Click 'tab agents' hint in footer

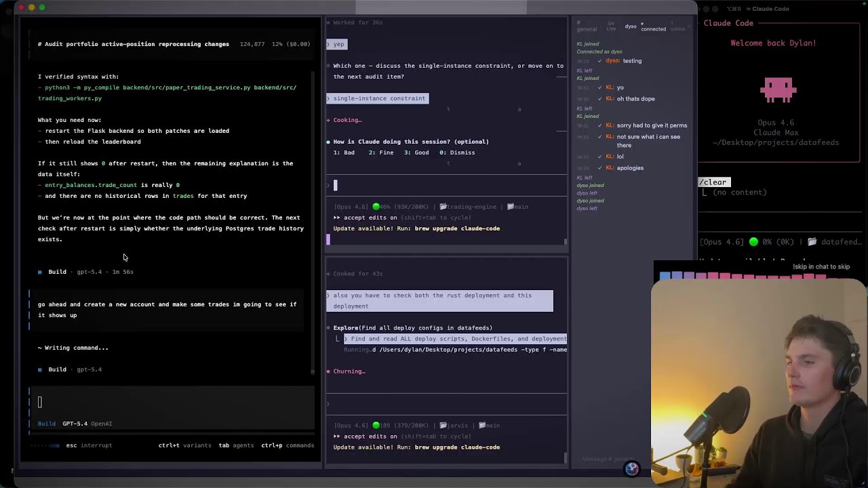coord(236,445)
